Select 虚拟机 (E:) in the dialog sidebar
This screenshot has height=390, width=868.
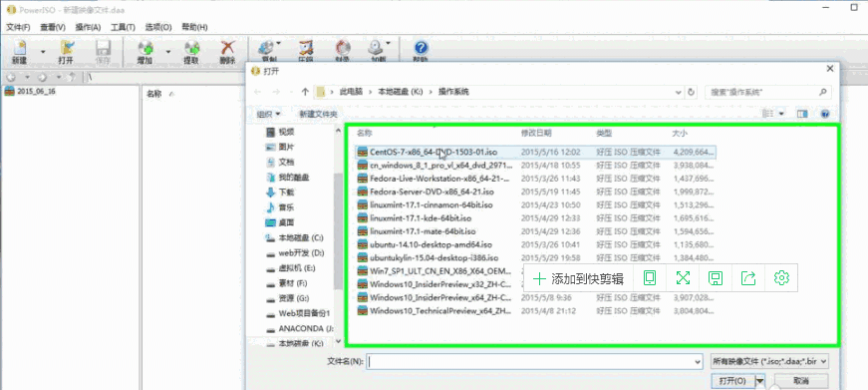coord(291,268)
